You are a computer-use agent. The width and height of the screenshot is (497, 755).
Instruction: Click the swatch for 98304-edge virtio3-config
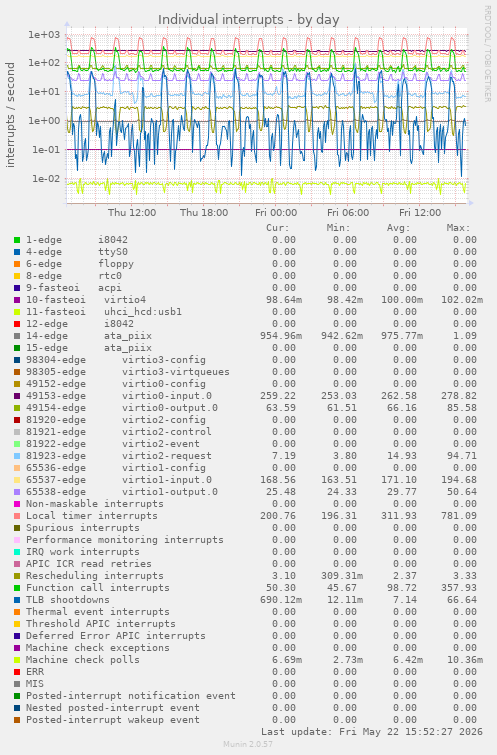[x=17, y=360]
